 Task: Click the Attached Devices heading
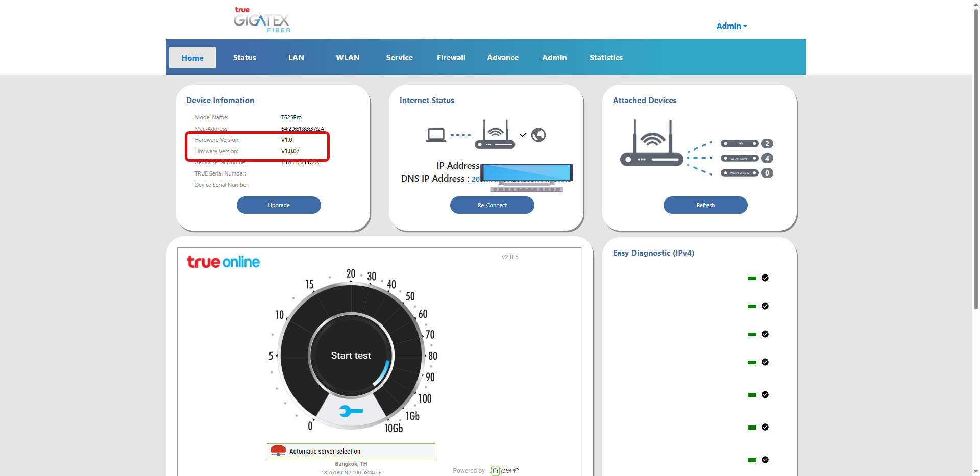pyautogui.click(x=645, y=101)
